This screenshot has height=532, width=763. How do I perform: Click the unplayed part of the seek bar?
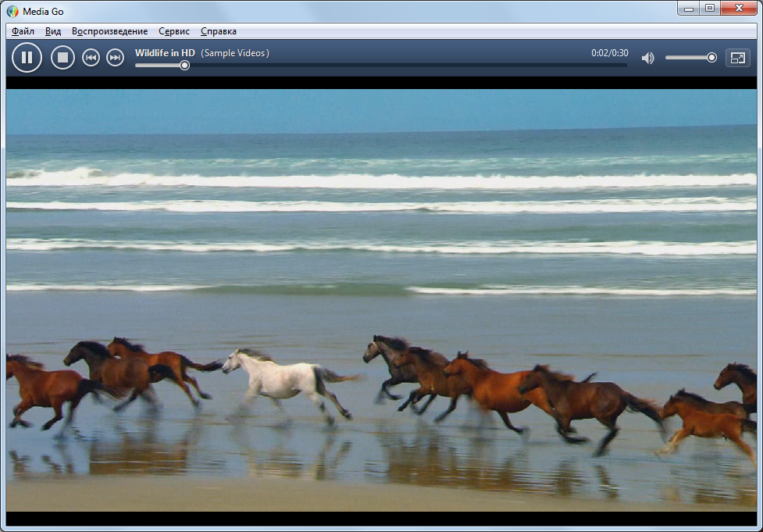(x=406, y=66)
